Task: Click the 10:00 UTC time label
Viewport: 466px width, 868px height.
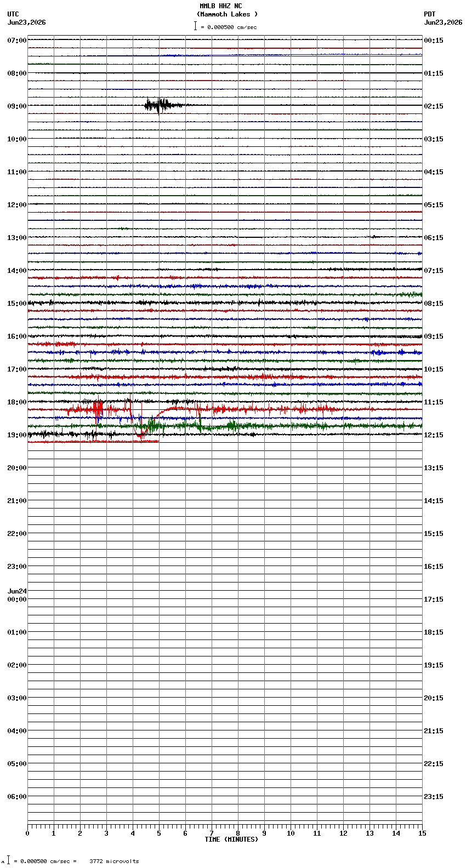Action: coord(17,139)
